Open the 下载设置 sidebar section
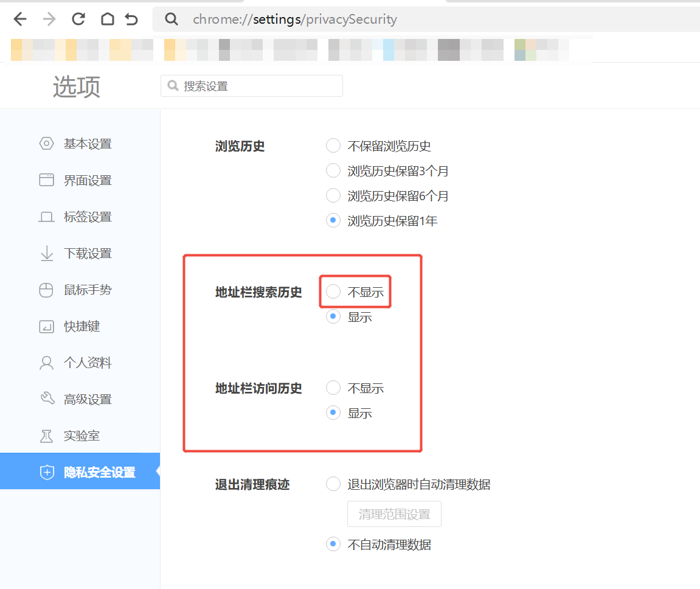The image size is (700, 589). (x=88, y=254)
